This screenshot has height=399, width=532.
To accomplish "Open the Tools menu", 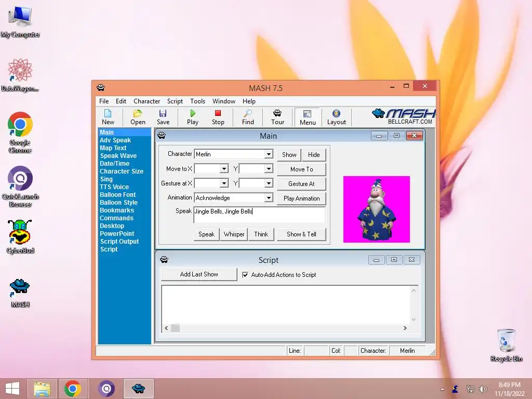I will coord(197,101).
